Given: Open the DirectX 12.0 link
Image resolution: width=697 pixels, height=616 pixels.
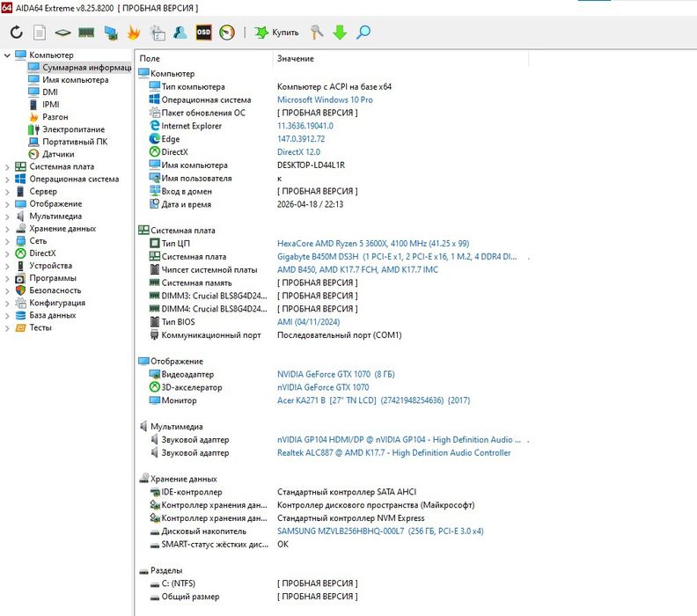Looking at the screenshot, I should [298, 152].
